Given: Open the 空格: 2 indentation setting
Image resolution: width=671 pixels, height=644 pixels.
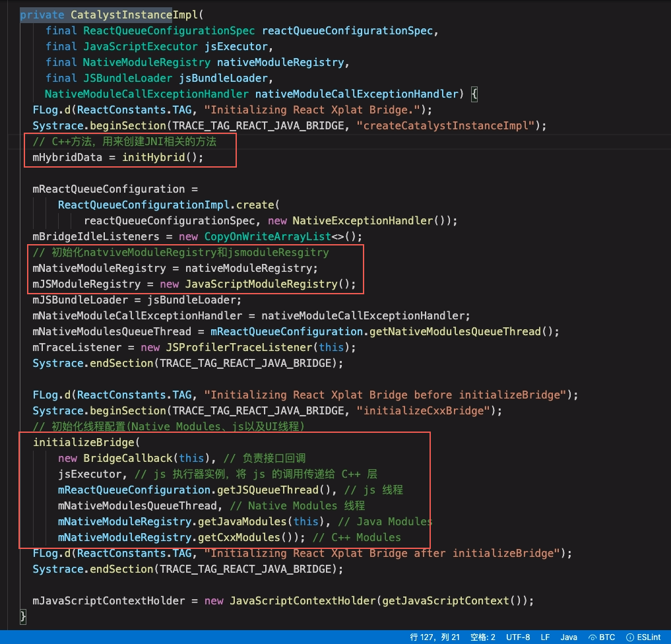Looking at the screenshot, I should click(483, 637).
